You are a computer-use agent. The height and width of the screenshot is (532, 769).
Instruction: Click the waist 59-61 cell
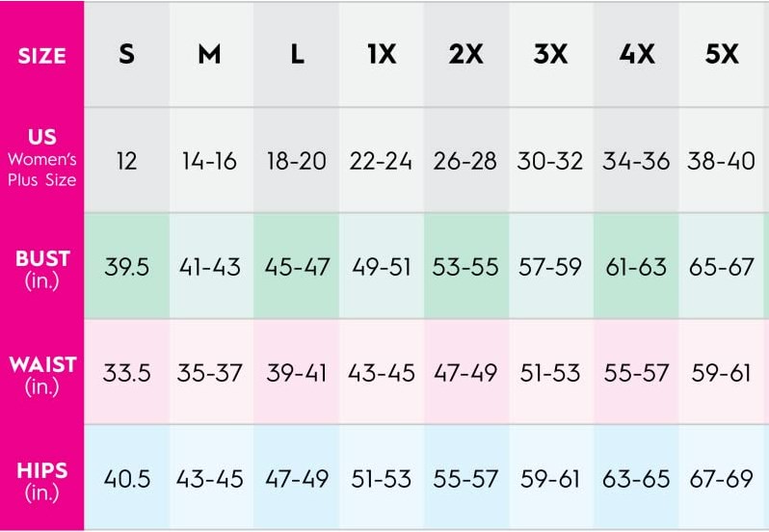pos(721,373)
